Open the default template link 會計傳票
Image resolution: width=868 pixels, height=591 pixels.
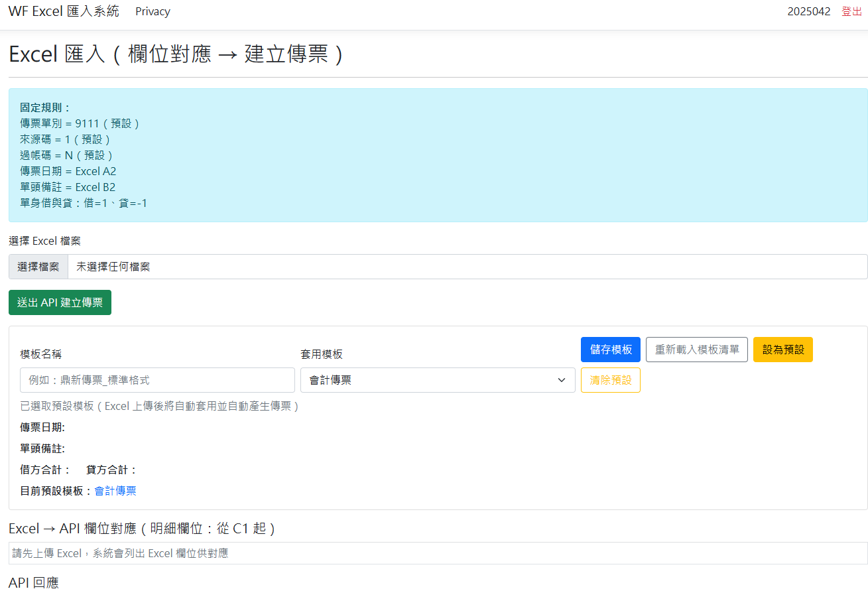coord(115,492)
